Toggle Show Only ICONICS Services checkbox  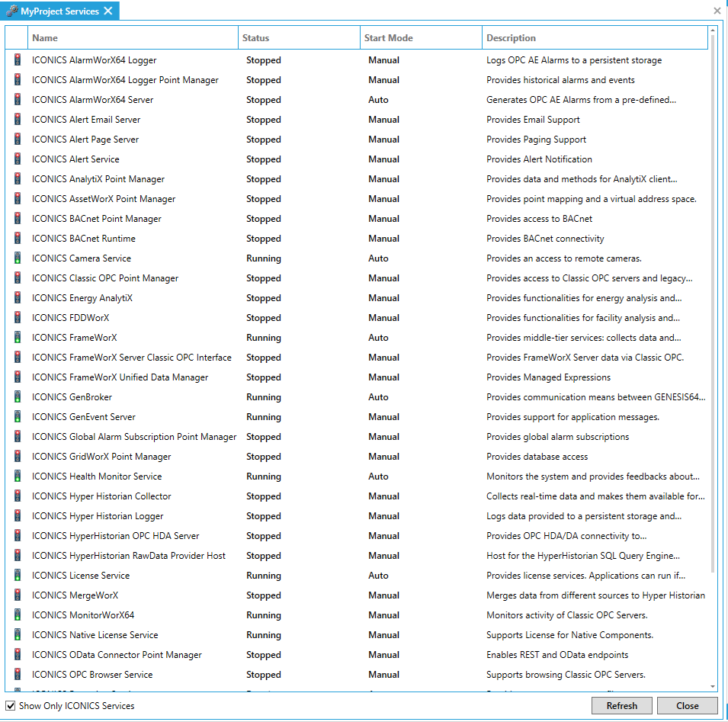coord(11,706)
